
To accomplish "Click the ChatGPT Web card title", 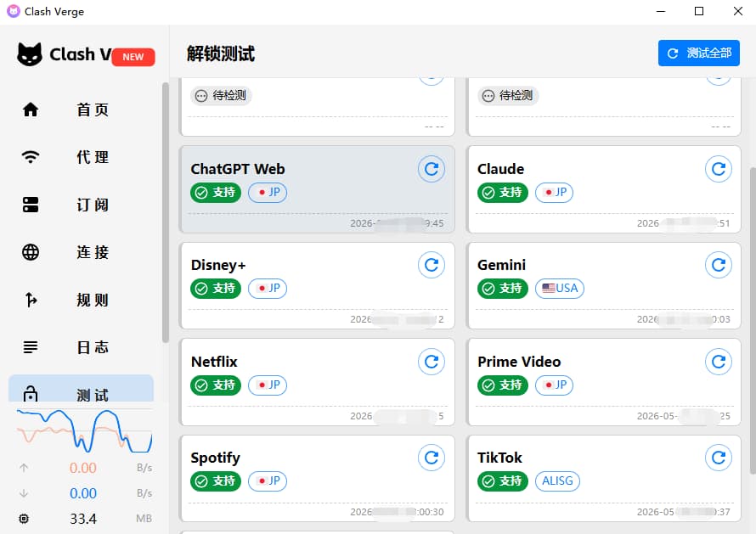I will tap(238, 169).
